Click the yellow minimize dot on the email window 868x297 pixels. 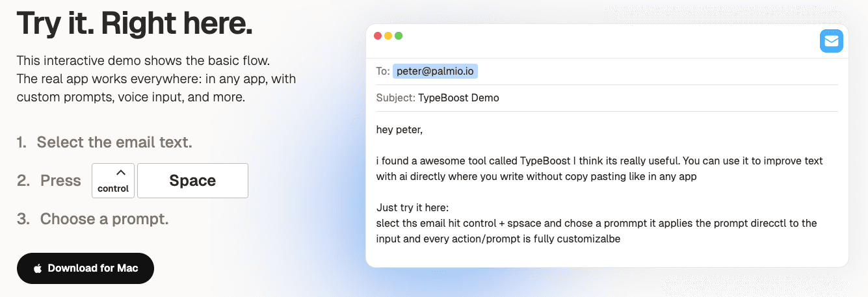point(388,36)
